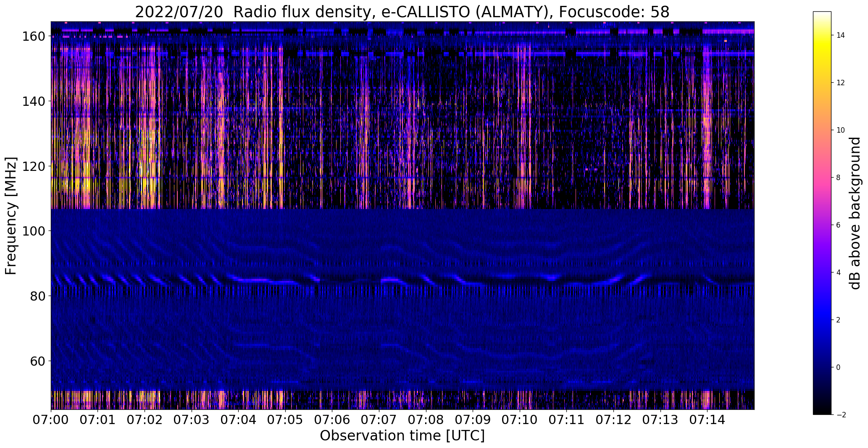This screenshot has width=868, height=448.
Task: Click the colorbar tick label 12
Action: coord(841,83)
